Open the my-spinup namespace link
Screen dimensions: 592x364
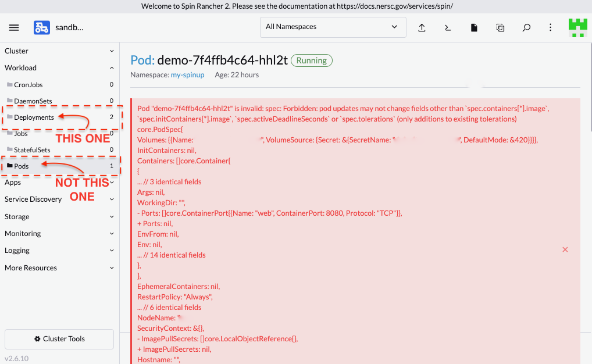(187, 74)
